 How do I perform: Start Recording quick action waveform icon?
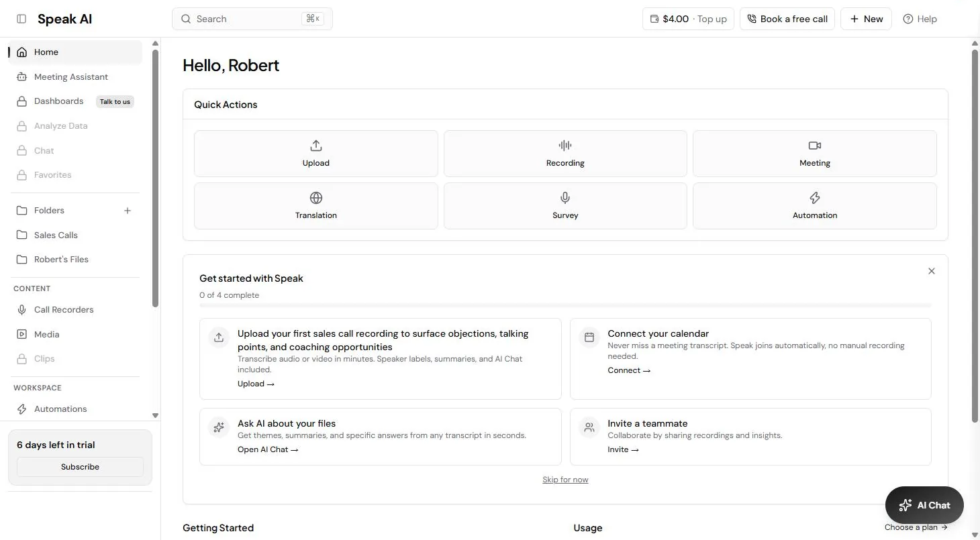coord(565,146)
